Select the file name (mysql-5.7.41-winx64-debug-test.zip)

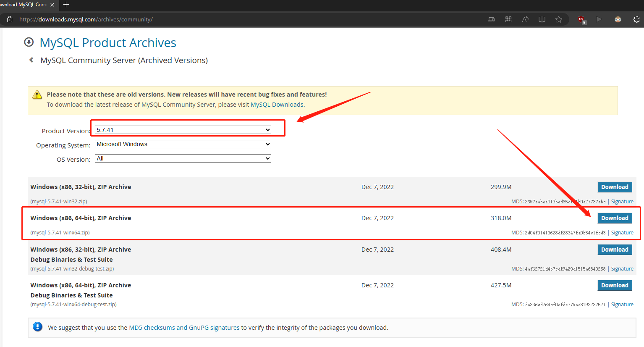point(73,305)
